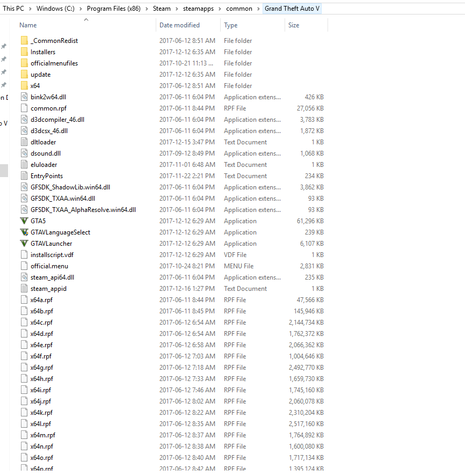This screenshot has width=465, height=476.
Task: Select the EntryPoints text document icon
Action: tap(24, 176)
